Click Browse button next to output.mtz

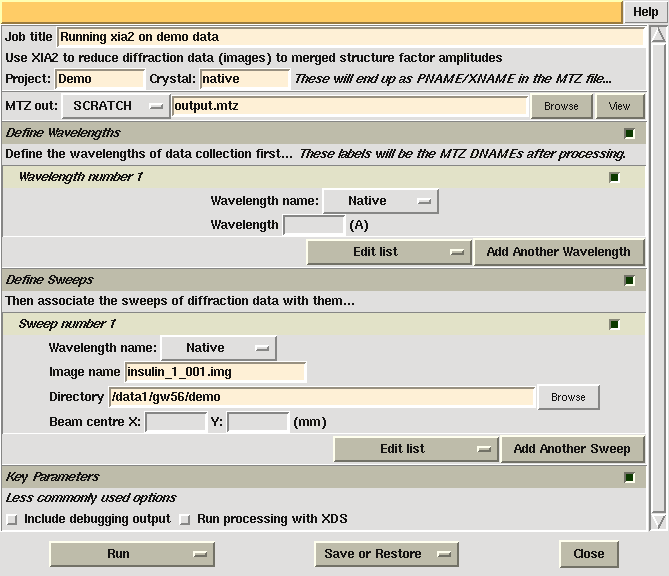pos(561,106)
